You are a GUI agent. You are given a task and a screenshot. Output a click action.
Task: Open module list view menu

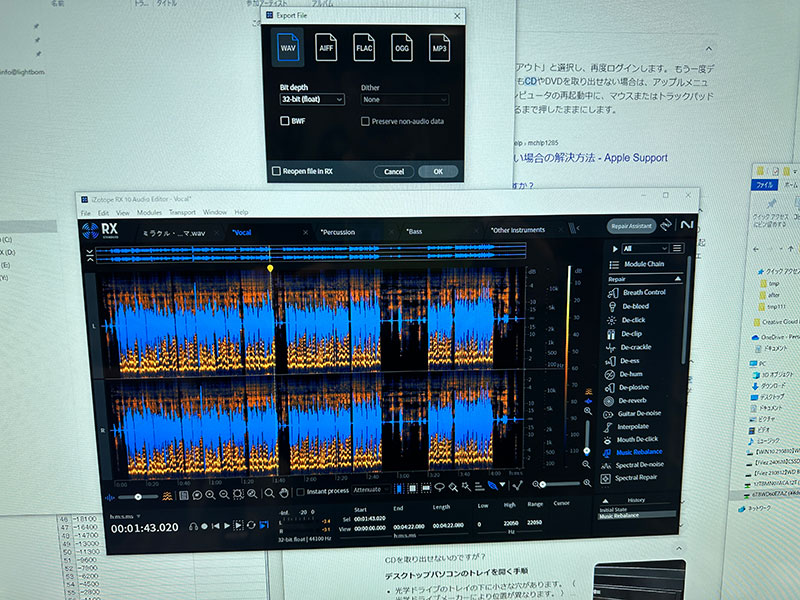tap(677, 248)
